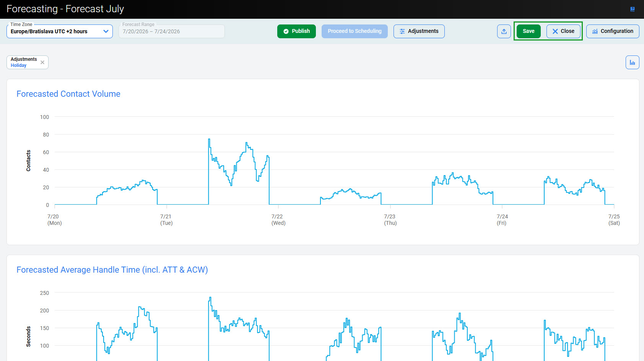
Task: Click the Forecast Range field
Action: tap(172, 31)
